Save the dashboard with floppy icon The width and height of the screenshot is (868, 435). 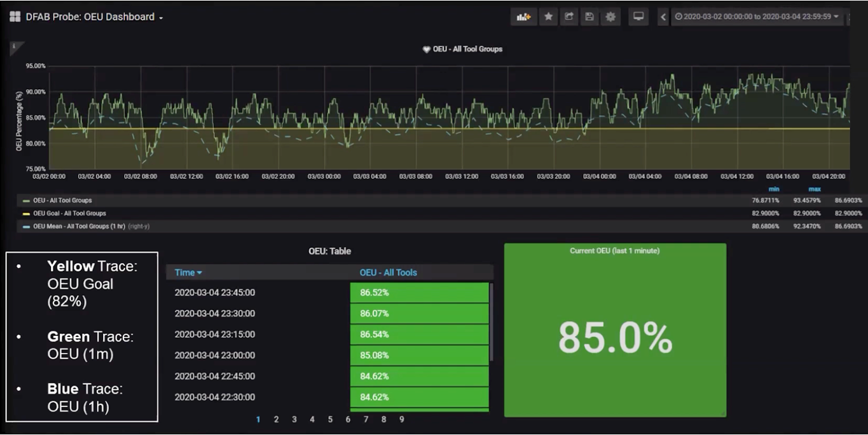pyautogui.click(x=589, y=17)
